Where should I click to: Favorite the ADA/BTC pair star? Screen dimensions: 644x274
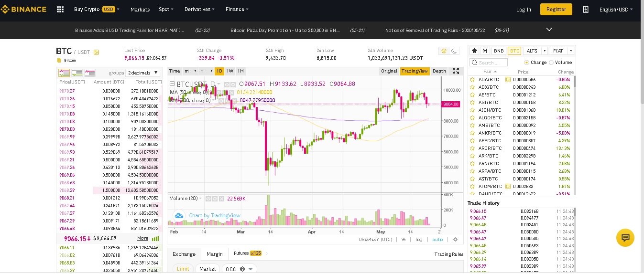click(472, 79)
